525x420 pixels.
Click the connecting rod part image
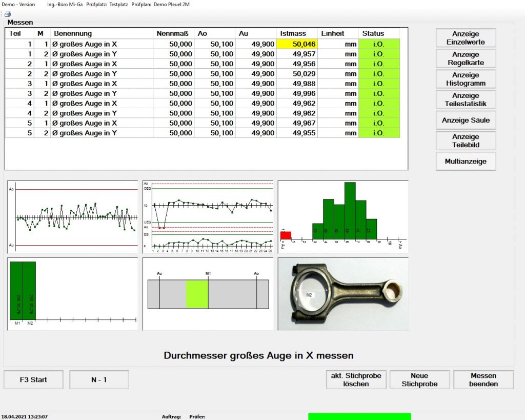342,294
